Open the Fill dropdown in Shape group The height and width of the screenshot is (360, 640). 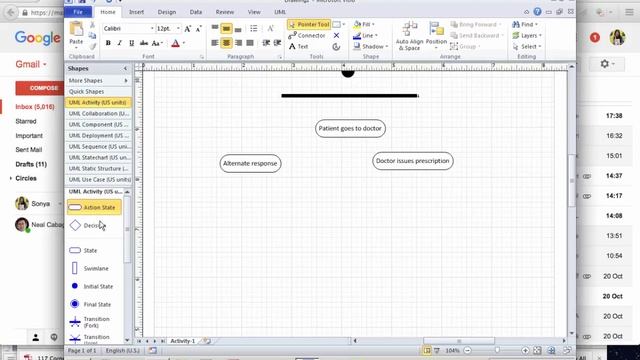(364, 24)
